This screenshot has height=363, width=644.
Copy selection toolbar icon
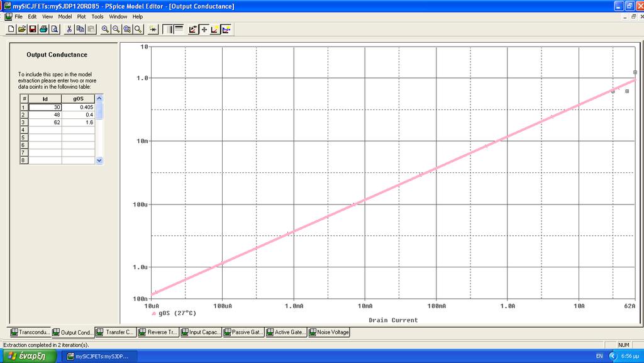coord(80,29)
